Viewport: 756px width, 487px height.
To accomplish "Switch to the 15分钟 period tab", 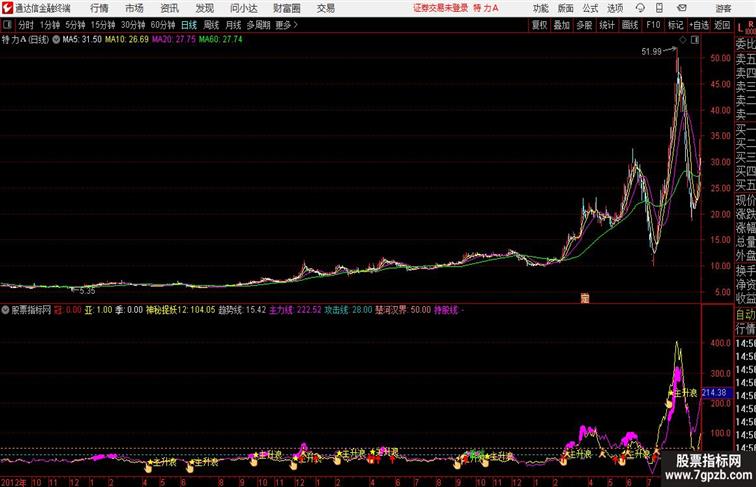I will 103,25.
